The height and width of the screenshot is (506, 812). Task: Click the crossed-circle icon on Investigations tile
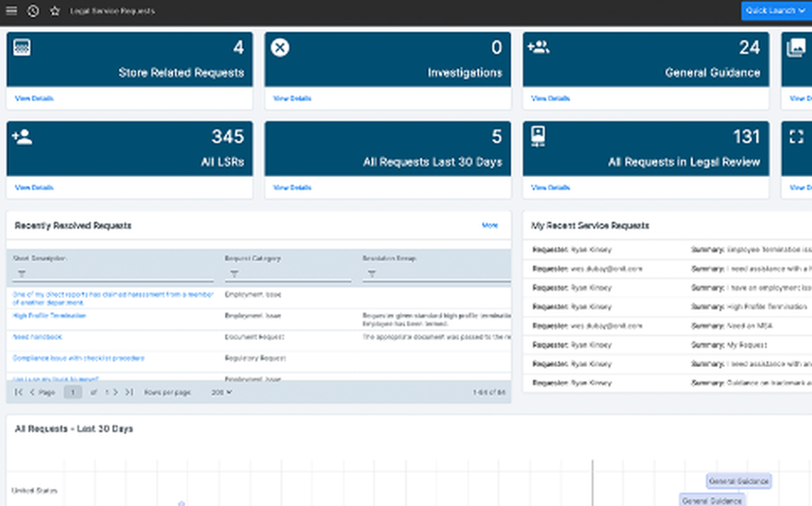point(279,47)
